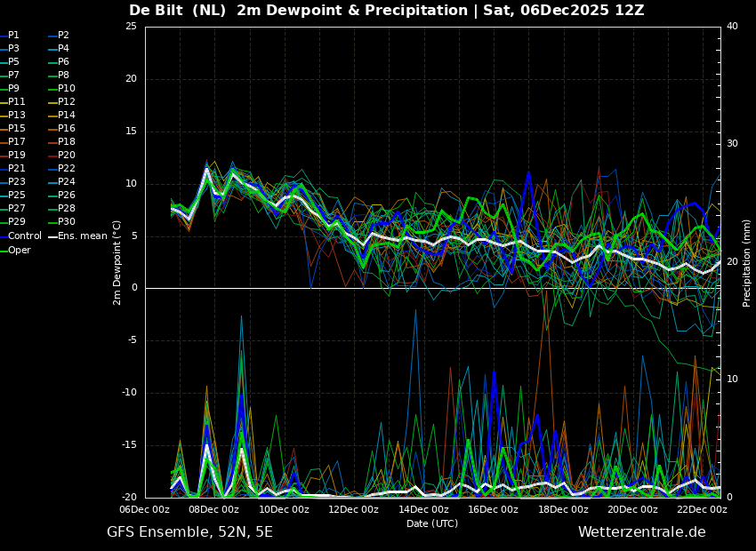
Task: Select the 14Dec 00z date tick
Action: click(x=423, y=510)
